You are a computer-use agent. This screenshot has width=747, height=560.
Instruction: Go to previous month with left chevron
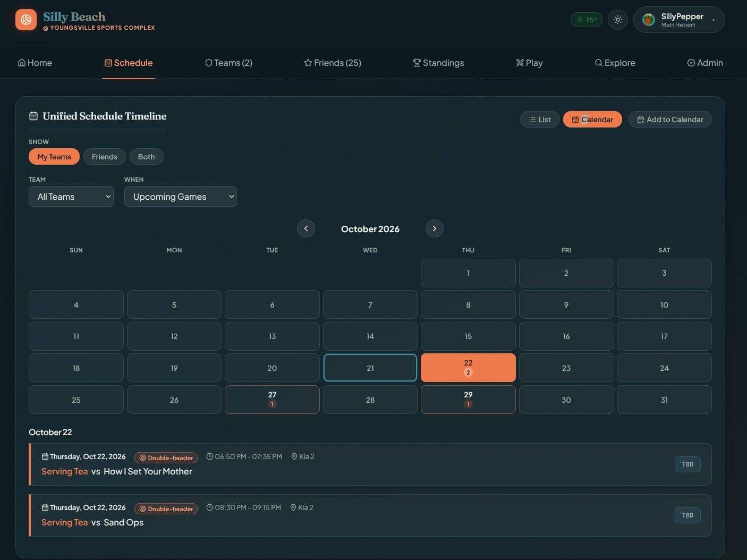(306, 228)
